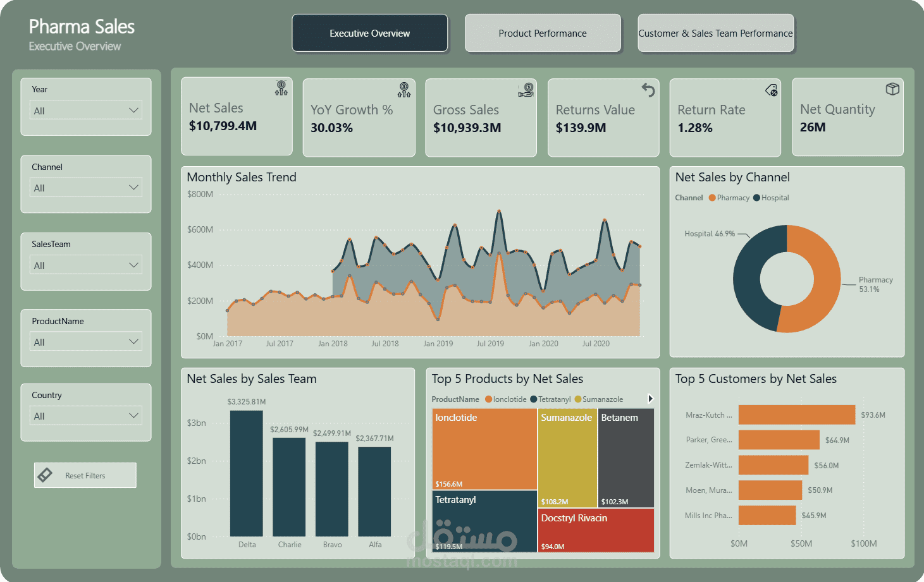Click the Ionclotide legend color dot
Image resolution: width=924 pixels, height=582 pixels.
[x=488, y=399]
